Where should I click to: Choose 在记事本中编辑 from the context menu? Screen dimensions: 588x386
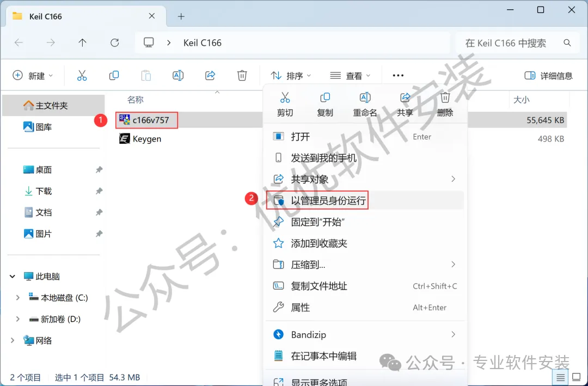point(365,356)
